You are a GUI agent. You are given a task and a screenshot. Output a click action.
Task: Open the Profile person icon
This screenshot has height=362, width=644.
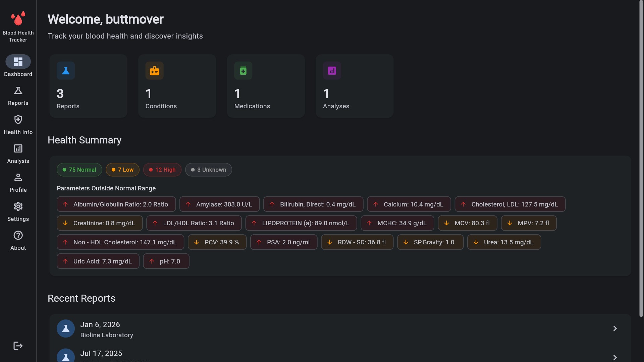click(x=18, y=177)
